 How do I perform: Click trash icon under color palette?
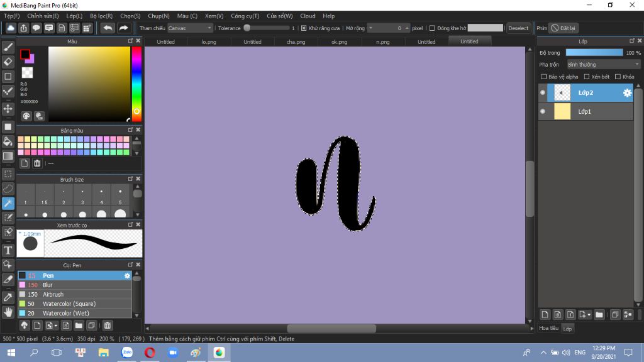point(37,163)
